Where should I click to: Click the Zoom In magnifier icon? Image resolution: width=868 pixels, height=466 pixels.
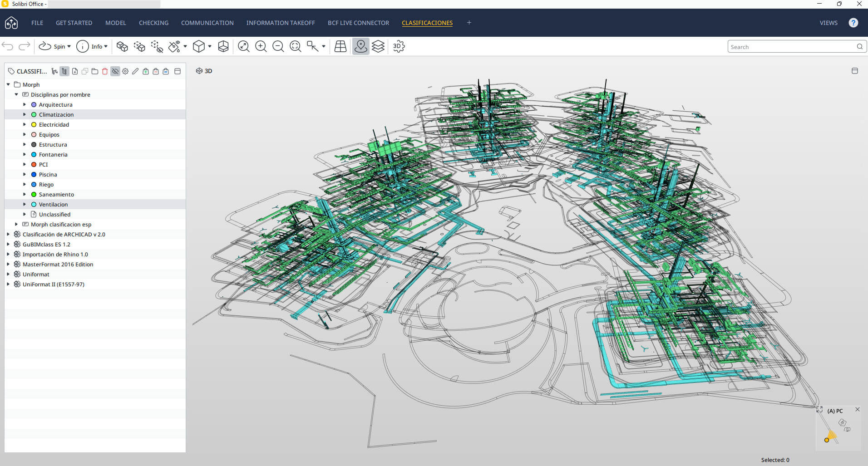pos(261,46)
